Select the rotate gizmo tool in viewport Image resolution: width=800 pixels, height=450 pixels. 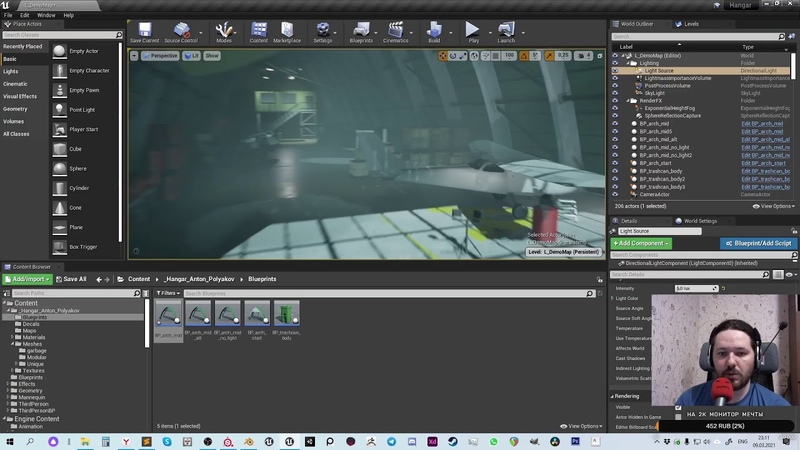[453, 56]
